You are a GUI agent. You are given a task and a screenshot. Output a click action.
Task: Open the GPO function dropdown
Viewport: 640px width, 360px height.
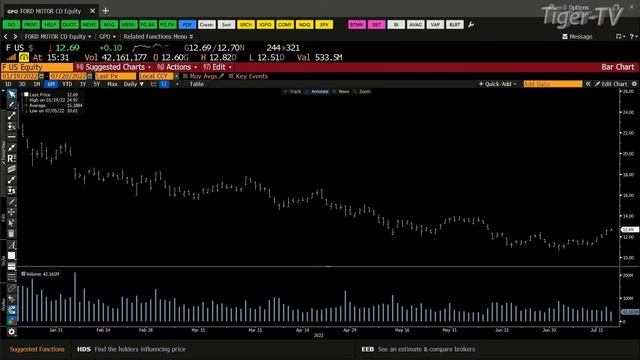coord(107,37)
